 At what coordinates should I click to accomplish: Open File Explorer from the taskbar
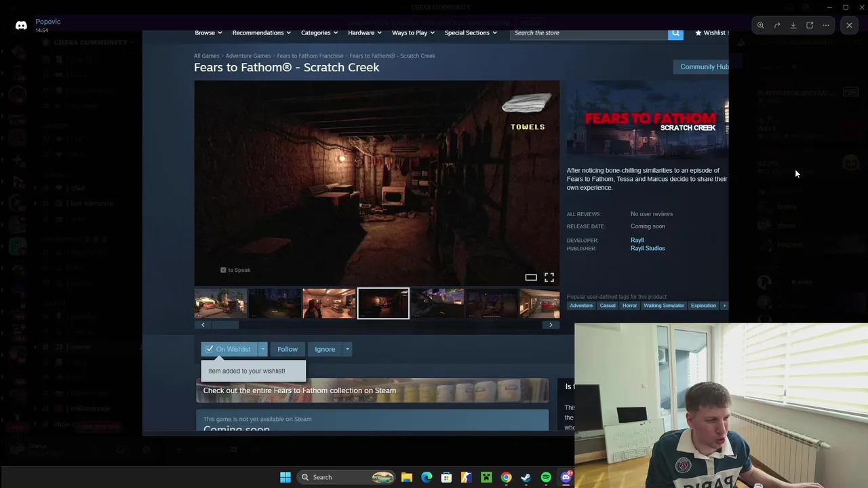(407, 477)
